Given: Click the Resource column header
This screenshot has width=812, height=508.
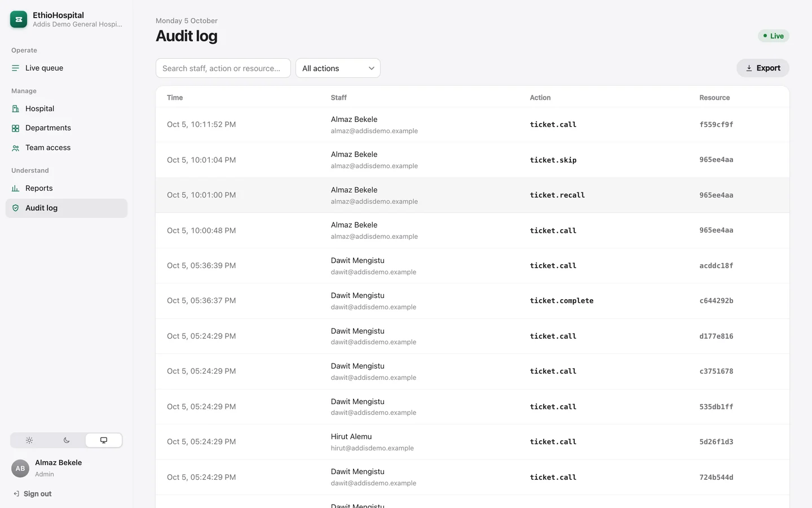Looking at the screenshot, I should [x=714, y=98].
